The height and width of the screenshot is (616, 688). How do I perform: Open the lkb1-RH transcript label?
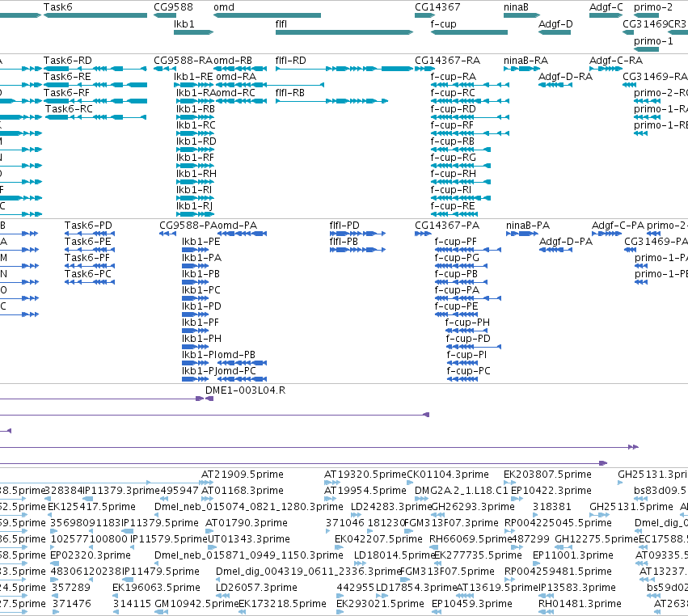(196, 174)
